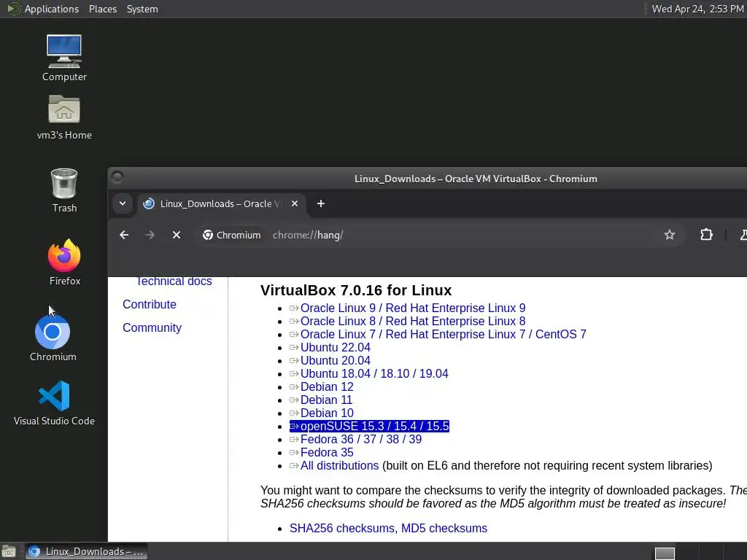Open the System menu
The height and width of the screenshot is (560, 747).
tap(142, 9)
